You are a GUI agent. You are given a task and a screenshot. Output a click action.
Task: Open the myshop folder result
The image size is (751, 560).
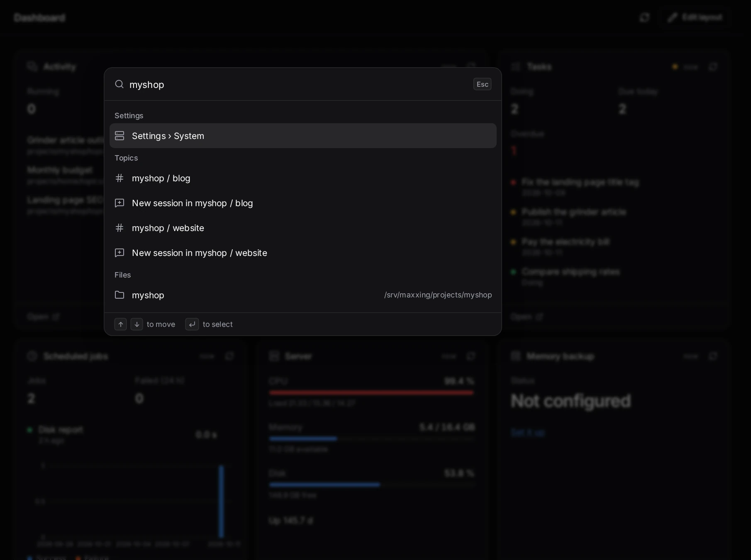(303, 295)
